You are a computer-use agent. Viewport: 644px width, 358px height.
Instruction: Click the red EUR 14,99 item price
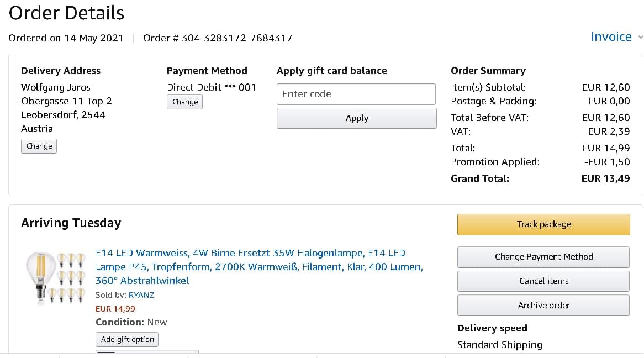tap(115, 309)
